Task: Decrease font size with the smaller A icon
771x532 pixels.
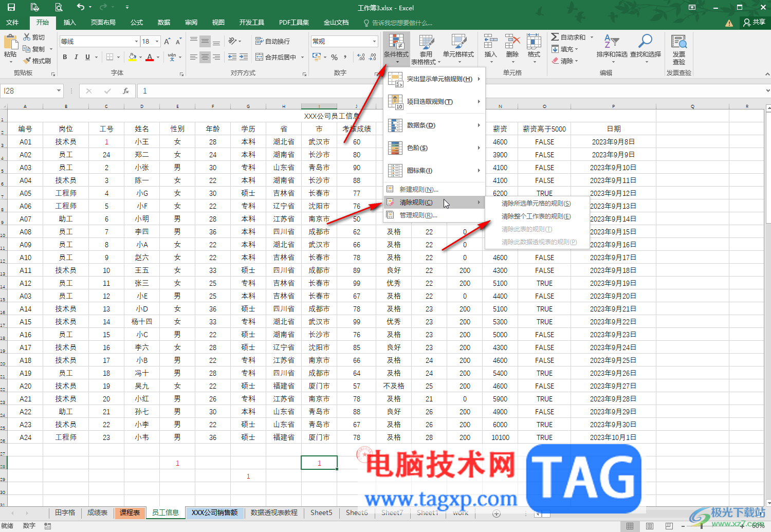Action: [178, 41]
